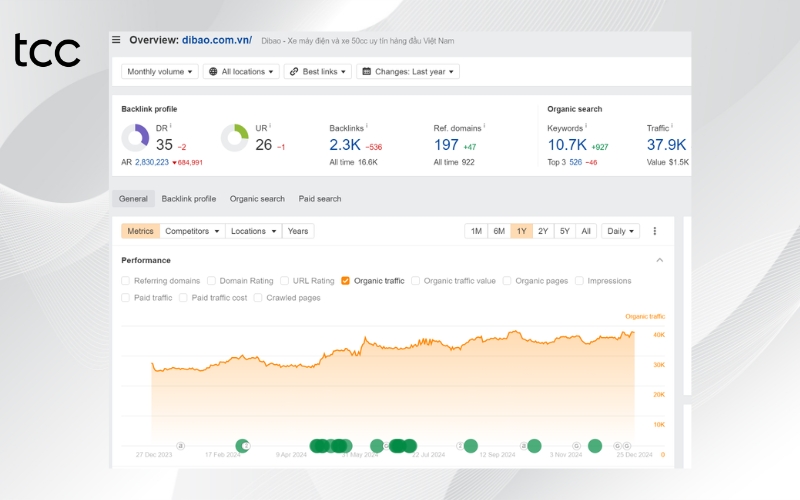Click the Keywords info icon
The image size is (800, 500).
click(586, 126)
